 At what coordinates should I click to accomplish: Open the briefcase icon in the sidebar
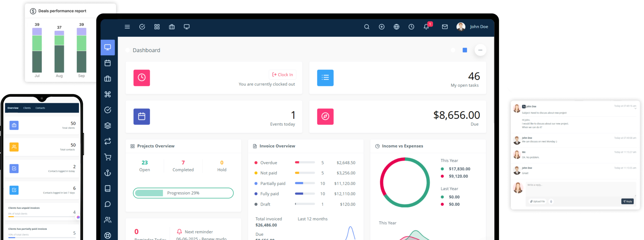108,79
